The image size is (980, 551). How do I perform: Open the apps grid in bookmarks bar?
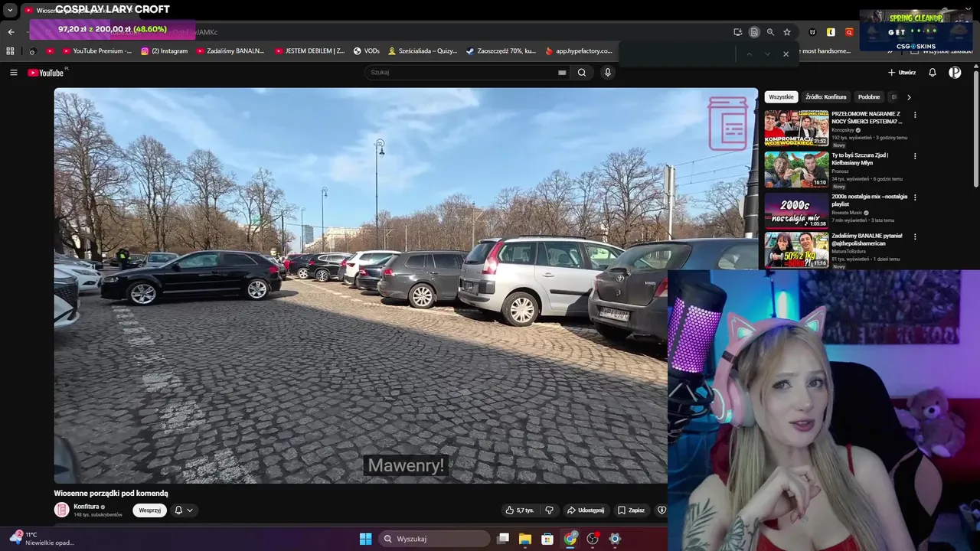coord(10,51)
